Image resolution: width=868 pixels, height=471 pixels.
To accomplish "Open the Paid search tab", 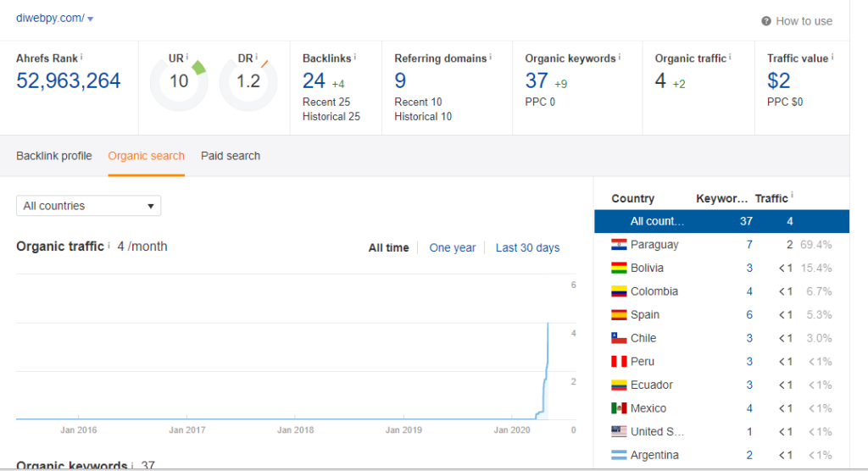I will (231, 156).
